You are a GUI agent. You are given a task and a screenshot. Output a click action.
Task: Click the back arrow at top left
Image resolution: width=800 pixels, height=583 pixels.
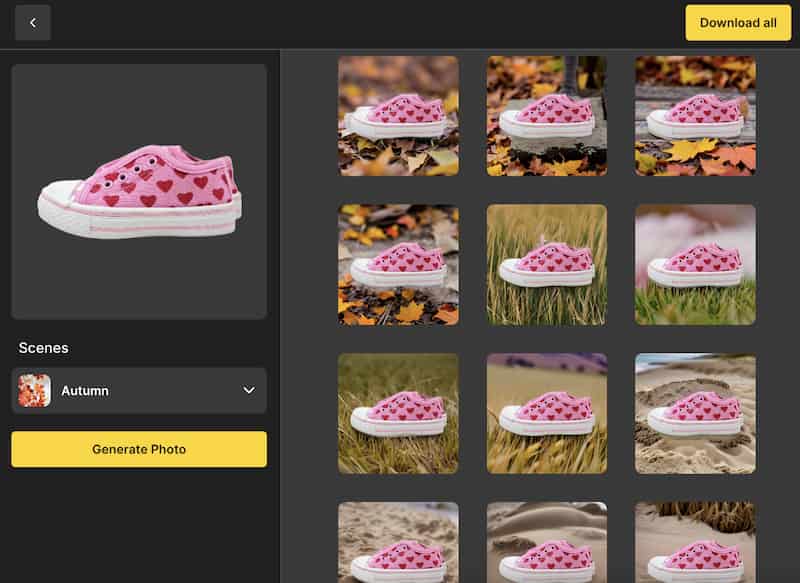[32, 22]
